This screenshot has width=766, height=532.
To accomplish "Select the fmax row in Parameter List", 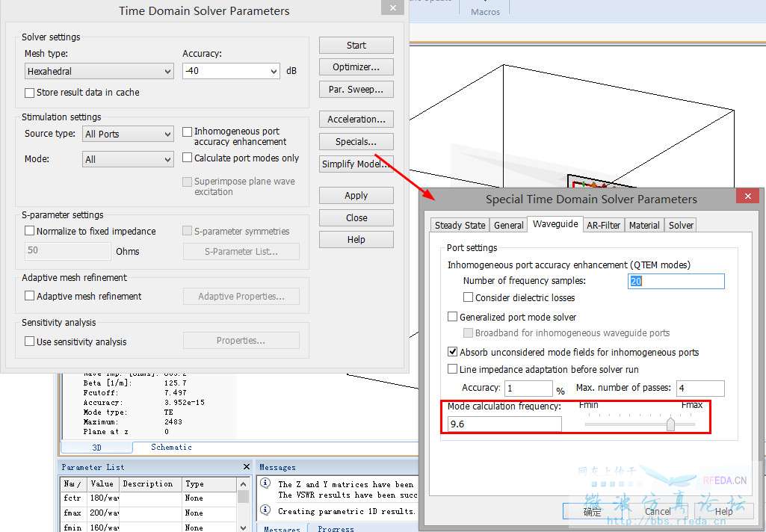I will [73, 513].
